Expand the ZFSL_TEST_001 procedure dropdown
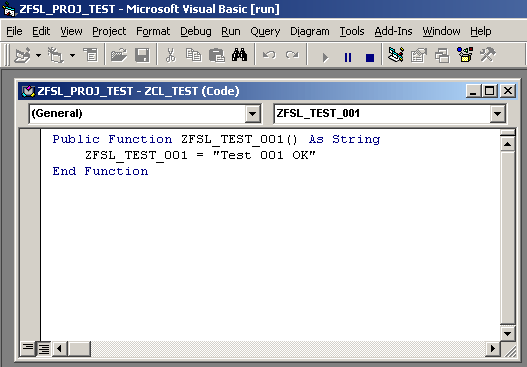527x367 pixels. pos(497,114)
